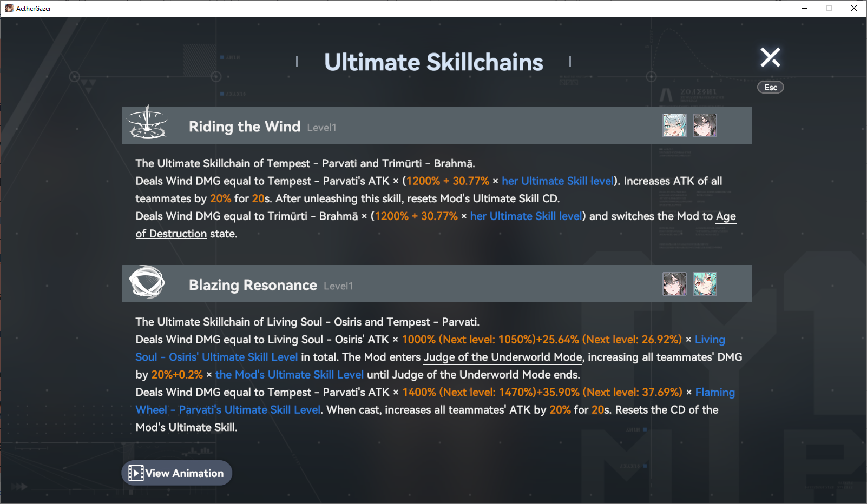Click first character portrait in Riding the Wind

674,125
